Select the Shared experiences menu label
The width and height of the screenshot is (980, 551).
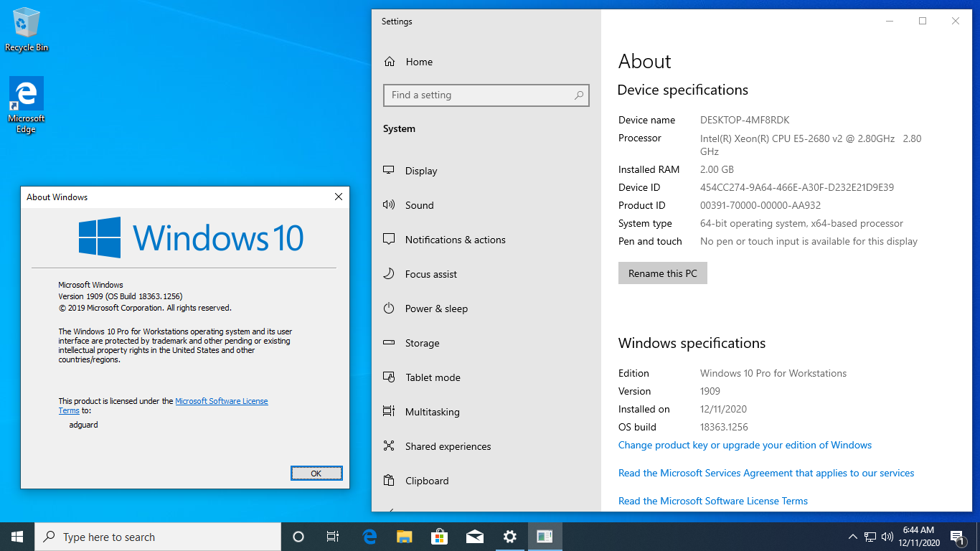448,446
